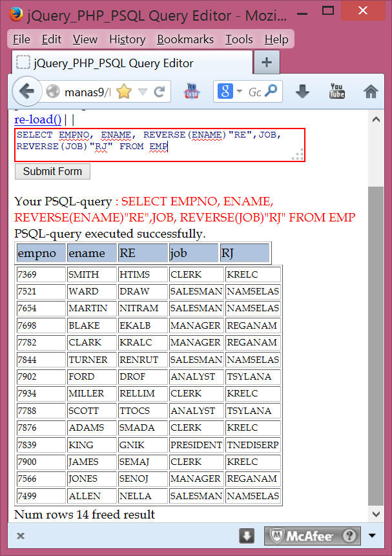The height and width of the screenshot is (556, 392).
Task: Click the Google search input field
Action: pyautogui.click(x=255, y=92)
